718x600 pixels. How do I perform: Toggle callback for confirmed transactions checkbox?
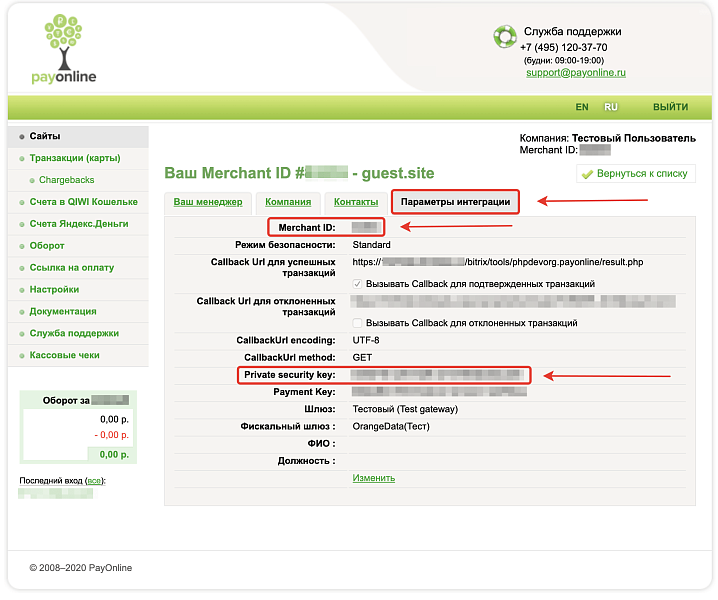pyautogui.click(x=357, y=284)
